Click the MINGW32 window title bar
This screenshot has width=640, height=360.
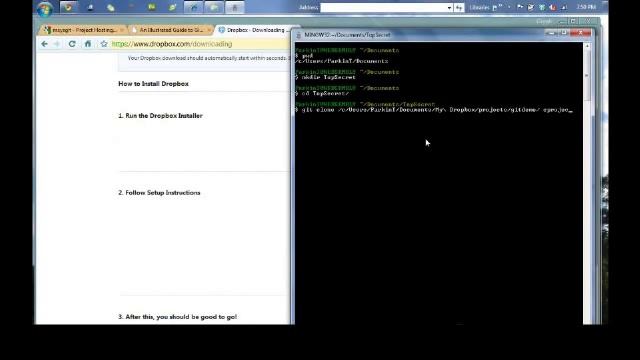(x=420, y=35)
